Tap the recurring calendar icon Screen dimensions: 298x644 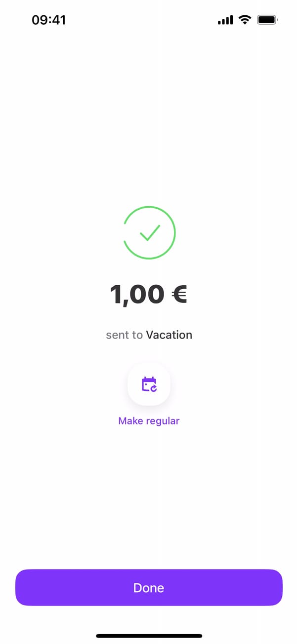(149, 384)
